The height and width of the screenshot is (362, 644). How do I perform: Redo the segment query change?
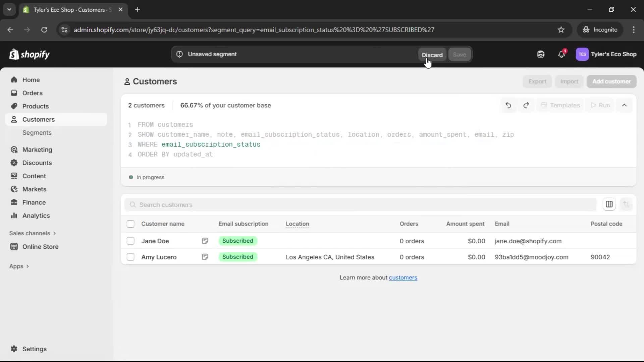point(526,105)
